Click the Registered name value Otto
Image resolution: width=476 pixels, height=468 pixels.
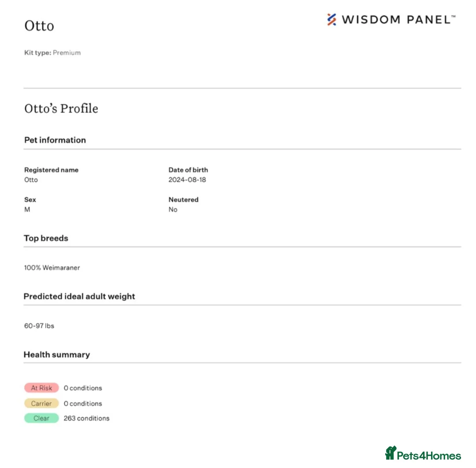click(31, 180)
